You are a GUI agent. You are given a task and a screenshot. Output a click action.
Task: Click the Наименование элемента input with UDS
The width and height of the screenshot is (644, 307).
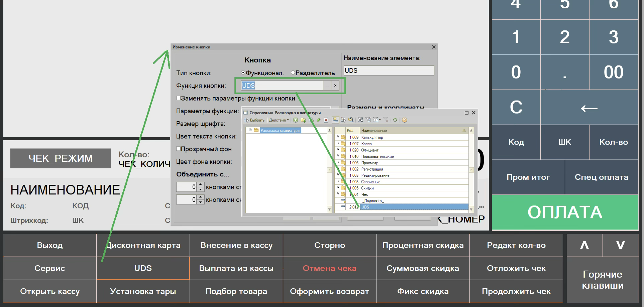coord(389,70)
